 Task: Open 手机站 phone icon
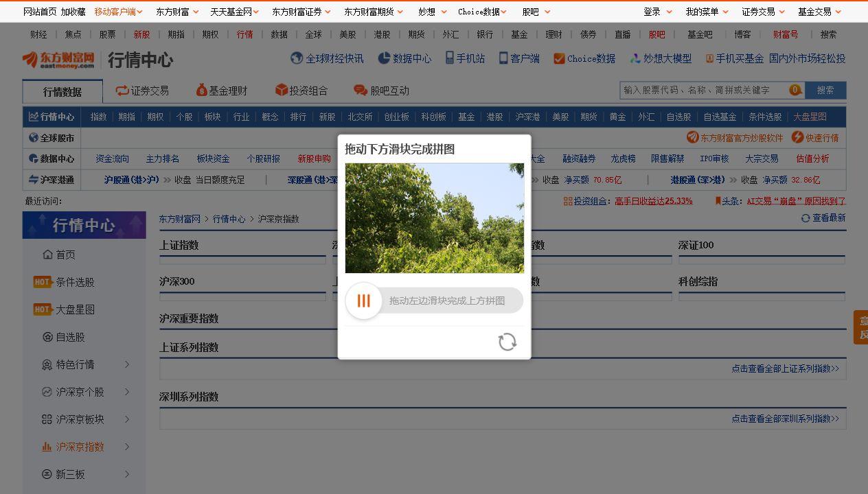(450, 58)
